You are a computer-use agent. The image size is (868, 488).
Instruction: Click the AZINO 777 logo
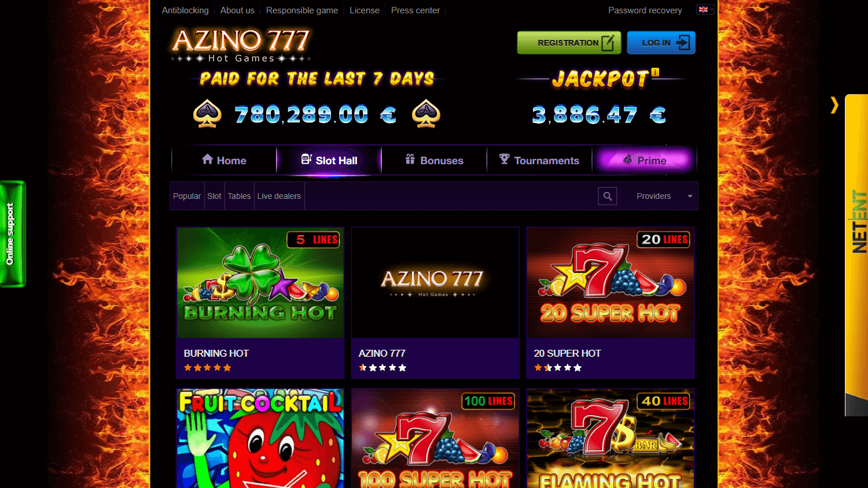click(241, 45)
